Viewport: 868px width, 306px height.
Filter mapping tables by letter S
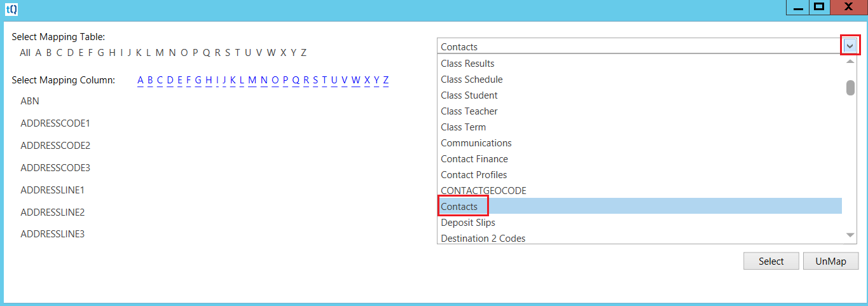(228, 53)
